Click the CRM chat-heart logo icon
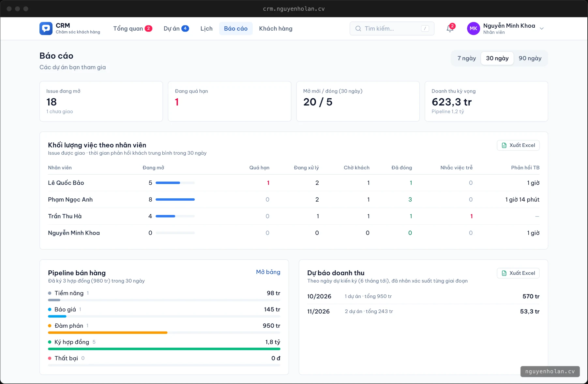Image resolution: width=588 pixels, height=384 pixels. 46,29
